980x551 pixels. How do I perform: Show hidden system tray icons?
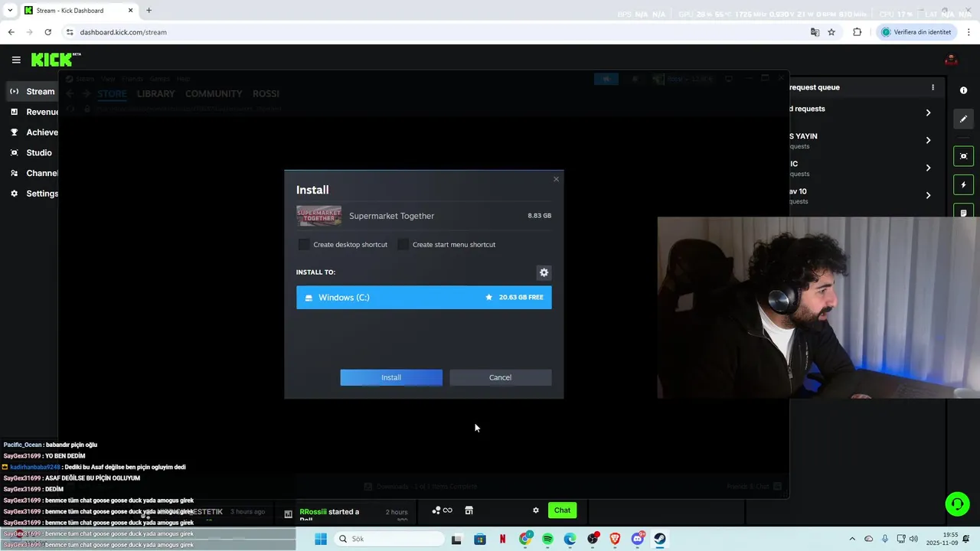click(854, 539)
